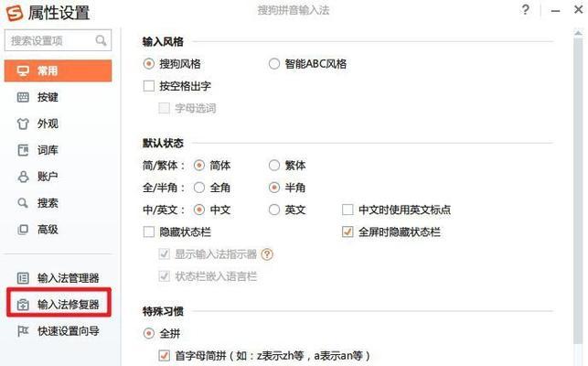Viewport: 588px width, 366px height.
Task: Check 中文时使用英文标点 option
Action: (347, 210)
